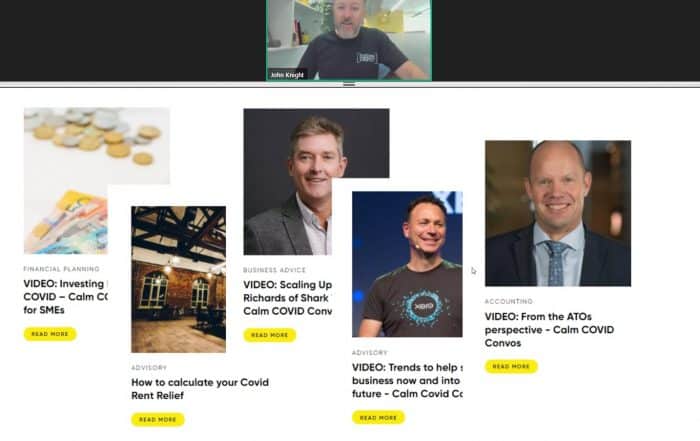The height and width of the screenshot is (441, 700).
Task: Click READ MORE under Investing COVID article
Action: point(50,334)
